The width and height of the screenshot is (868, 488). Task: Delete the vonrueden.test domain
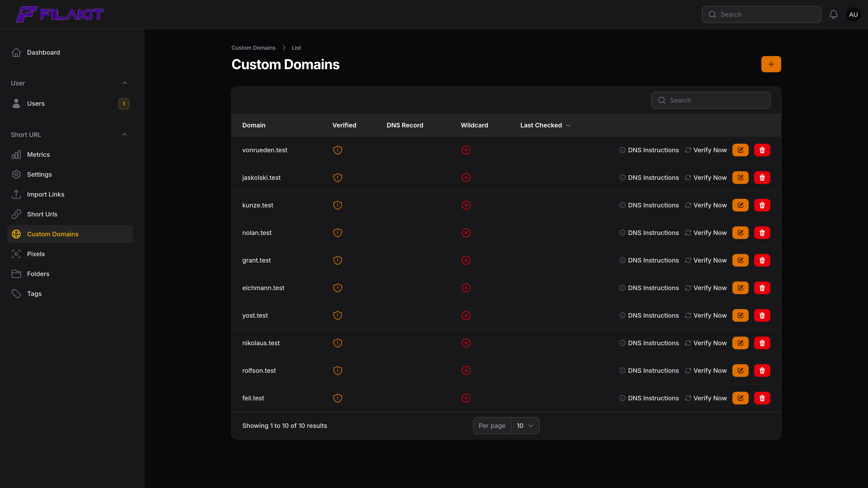[x=762, y=150]
